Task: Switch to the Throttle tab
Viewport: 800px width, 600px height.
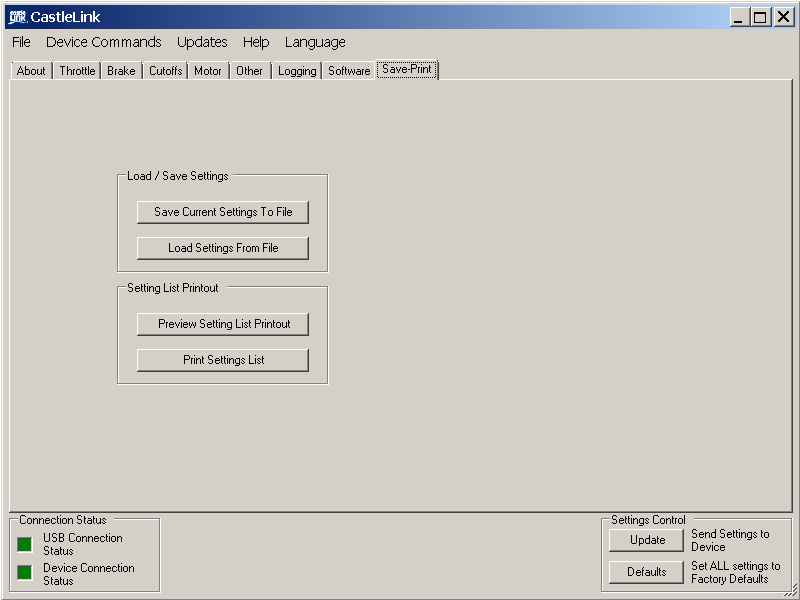Action: (x=77, y=71)
